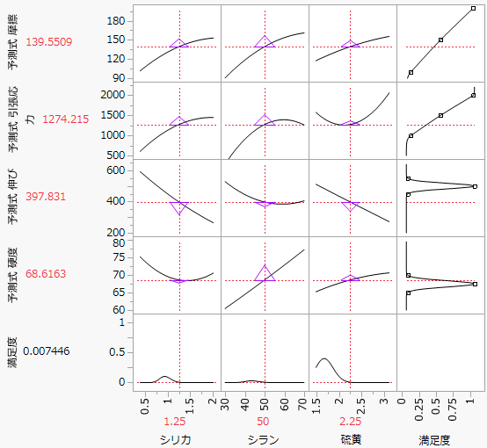Click the purple triangle in 硫黄 硬度 plot
The height and width of the screenshot is (448, 487).
point(351,278)
